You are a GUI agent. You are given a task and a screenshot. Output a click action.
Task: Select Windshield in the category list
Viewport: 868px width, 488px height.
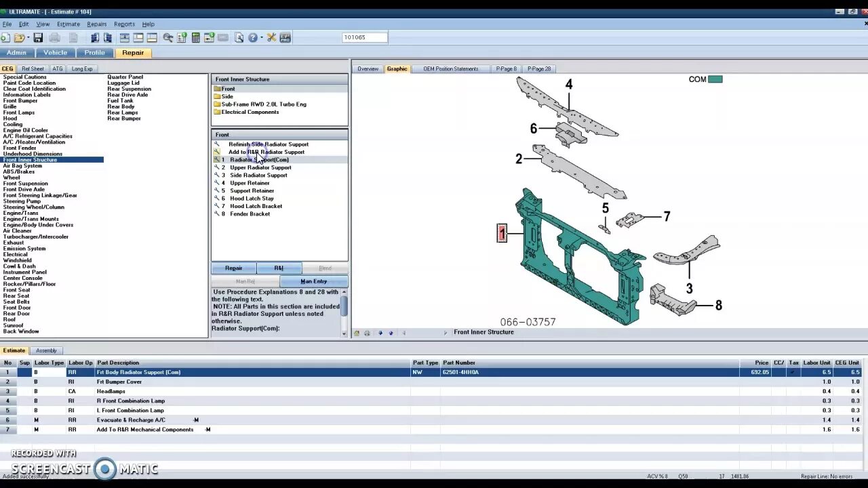17,260
